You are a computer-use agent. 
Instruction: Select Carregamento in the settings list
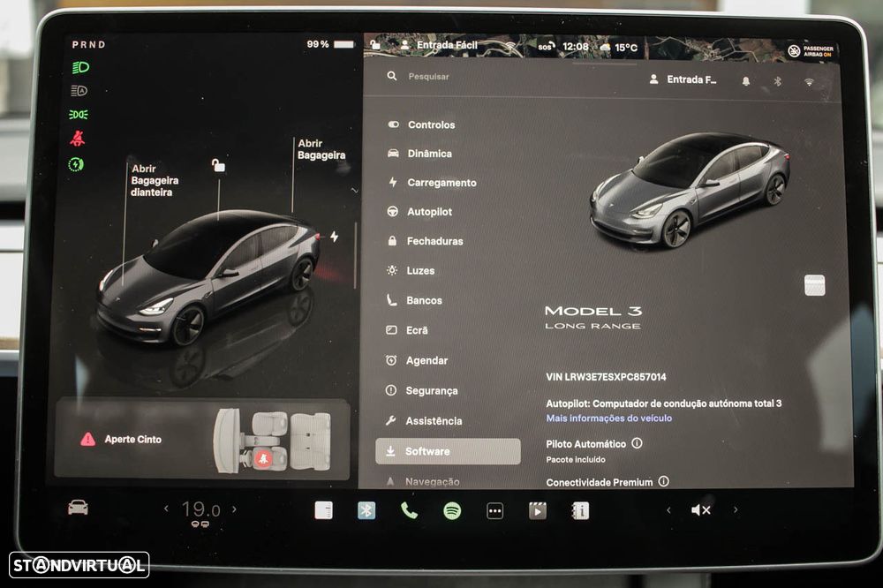(x=433, y=183)
